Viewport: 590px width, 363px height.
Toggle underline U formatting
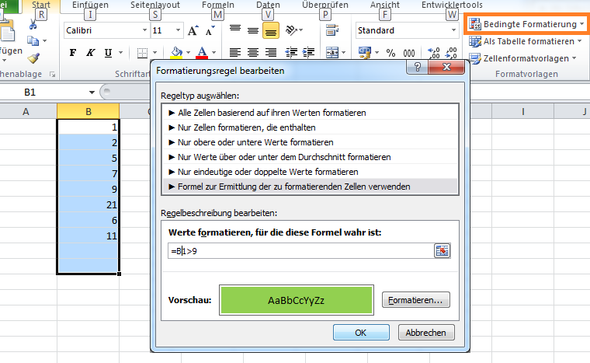coord(108,53)
